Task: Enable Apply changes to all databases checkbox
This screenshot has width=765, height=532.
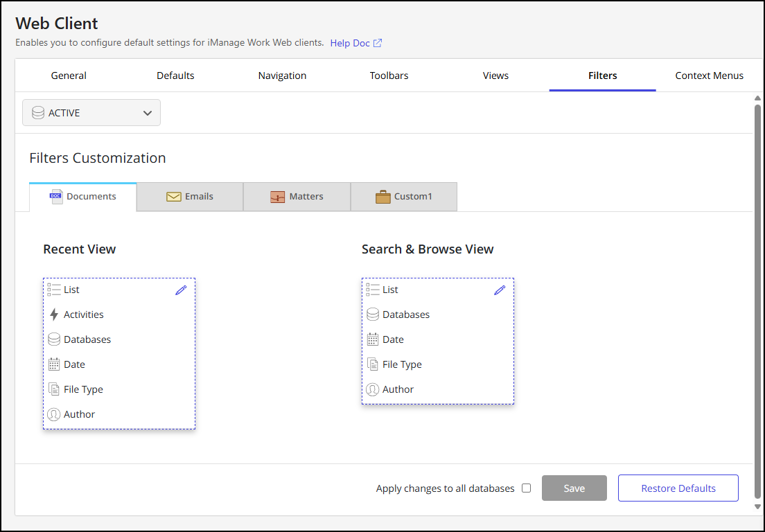Action: (526, 488)
